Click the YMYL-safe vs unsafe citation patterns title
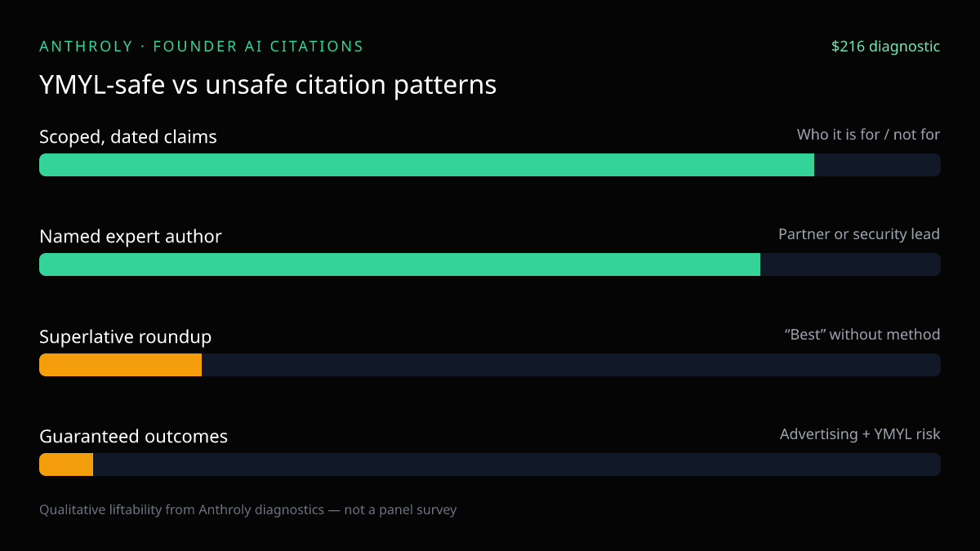This screenshot has width=980, height=551. (x=268, y=85)
